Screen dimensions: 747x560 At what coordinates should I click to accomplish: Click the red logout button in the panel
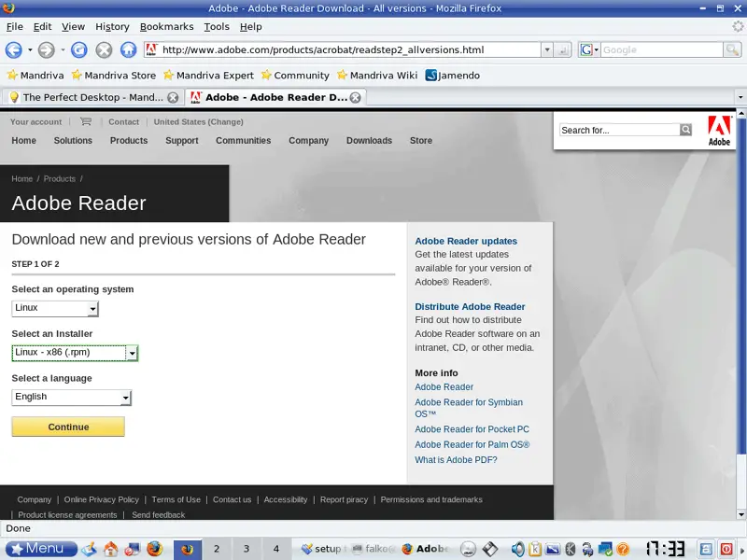point(726,549)
